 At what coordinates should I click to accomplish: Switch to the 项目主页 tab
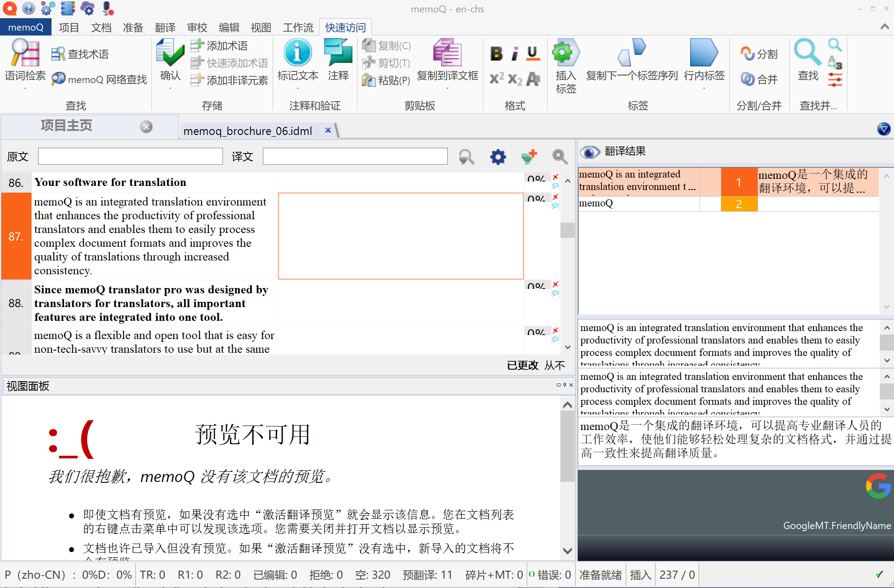click(66, 126)
